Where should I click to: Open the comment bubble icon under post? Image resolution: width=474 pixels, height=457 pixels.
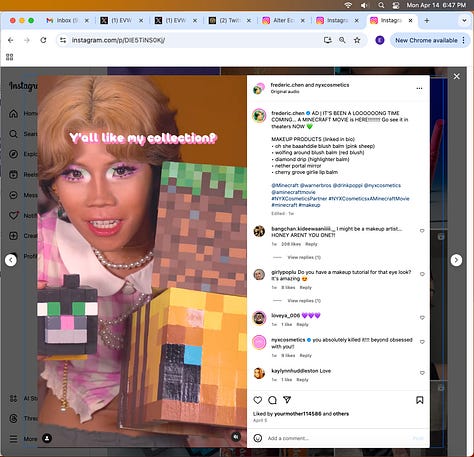(272, 400)
